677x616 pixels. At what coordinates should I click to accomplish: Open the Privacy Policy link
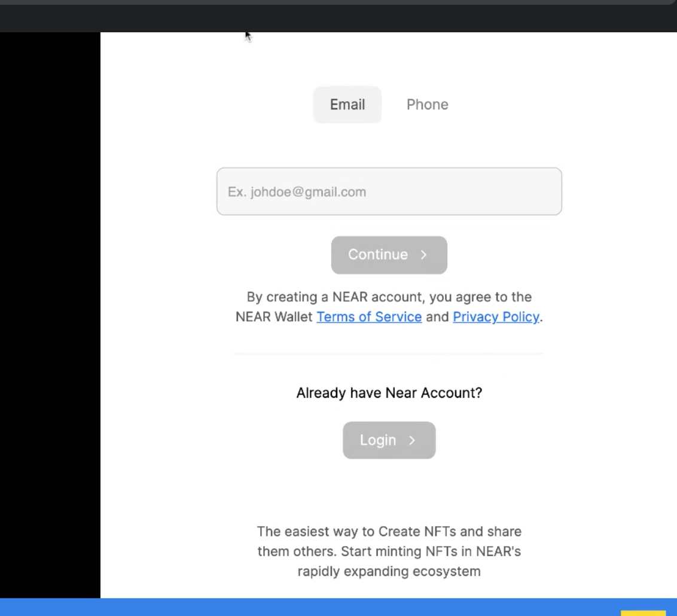tap(496, 317)
